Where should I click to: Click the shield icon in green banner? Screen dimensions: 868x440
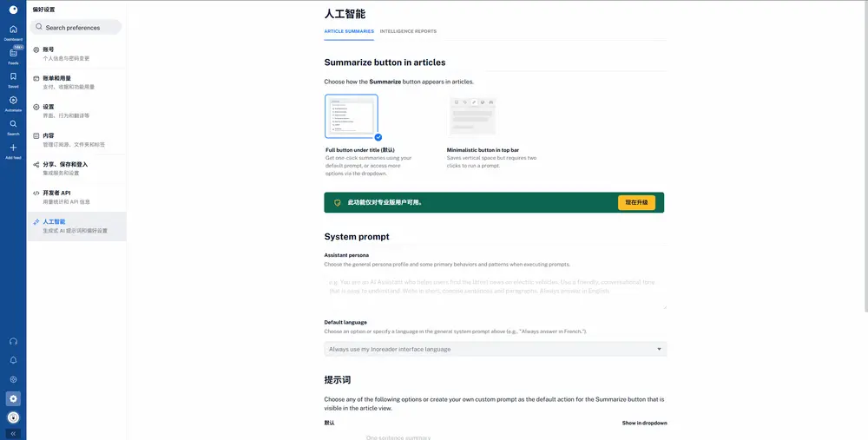(337, 202)
